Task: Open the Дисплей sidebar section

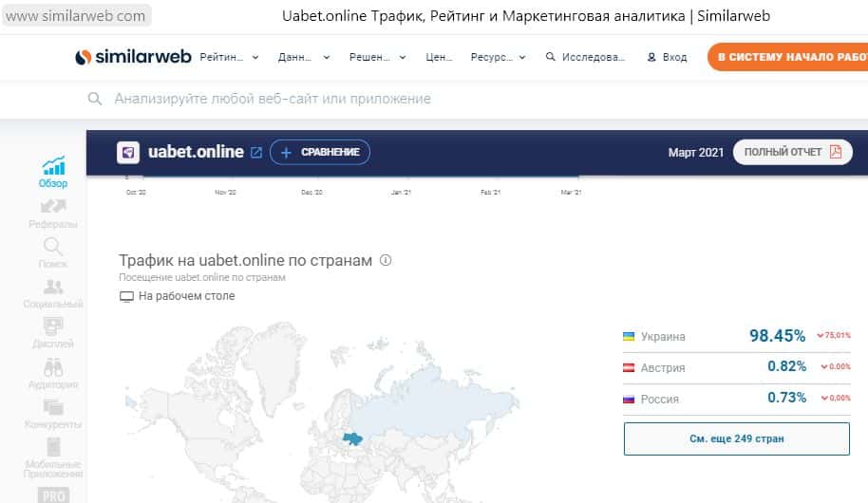Action: pyautogui.click(x=53, y=333)
